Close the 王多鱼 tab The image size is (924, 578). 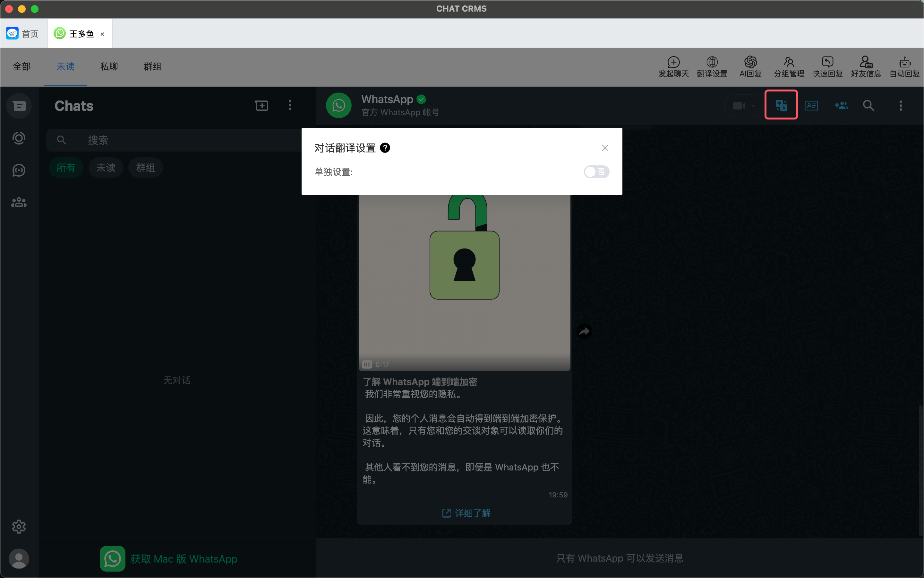pyautogui.click(x=102, y=34)
